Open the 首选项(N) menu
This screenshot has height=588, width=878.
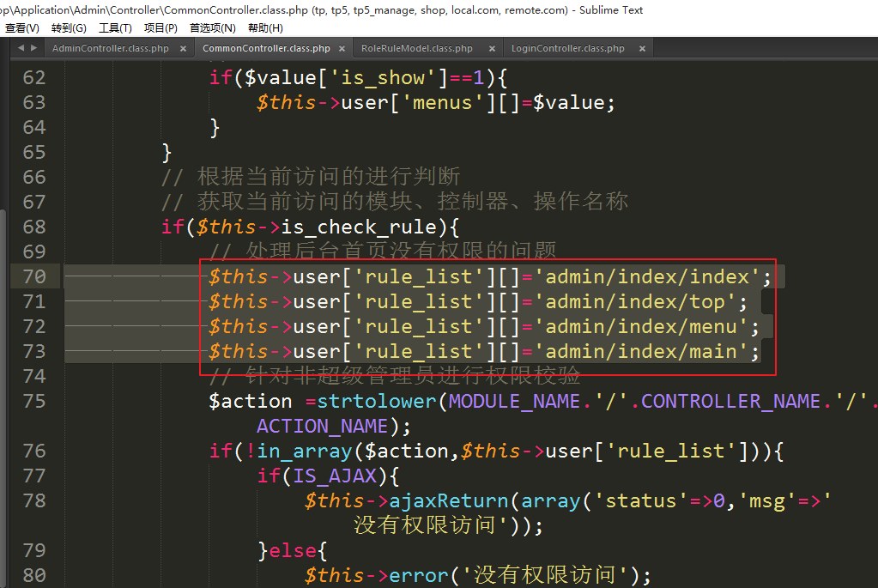click(213, 28)
